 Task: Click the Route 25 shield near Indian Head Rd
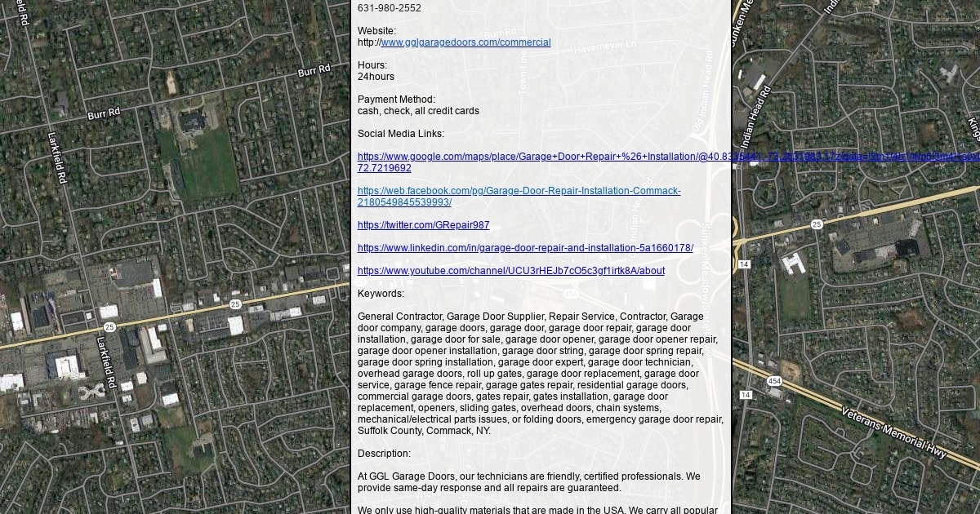817,224
